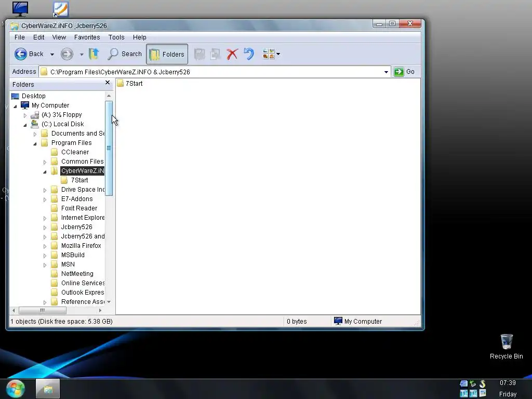
Task: Open My Computer desktop monitor icon
Action: [x=20, y=9]
